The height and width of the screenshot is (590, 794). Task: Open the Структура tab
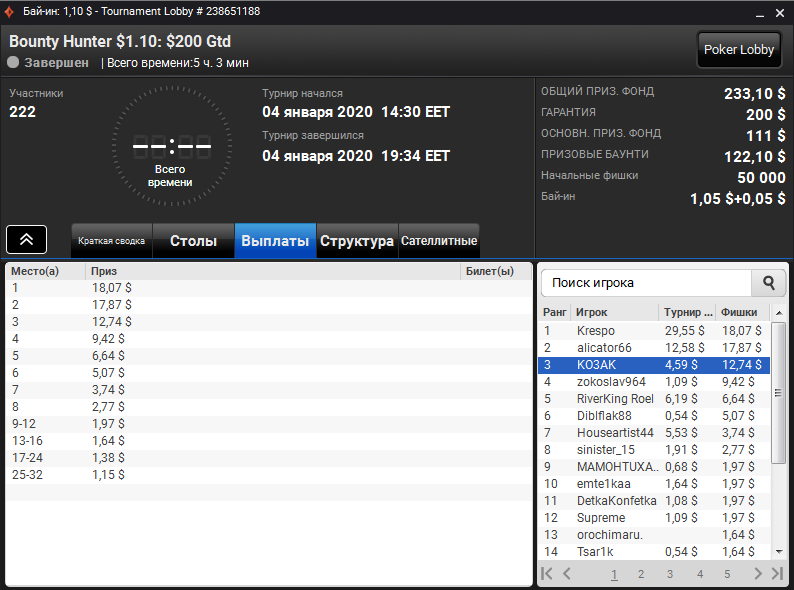coord(357,241)
